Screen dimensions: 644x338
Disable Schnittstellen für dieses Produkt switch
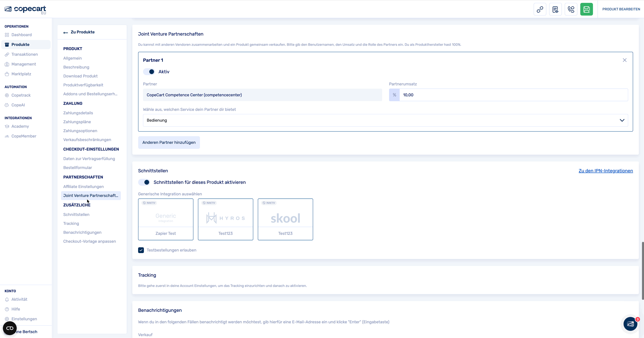point(144,182)
